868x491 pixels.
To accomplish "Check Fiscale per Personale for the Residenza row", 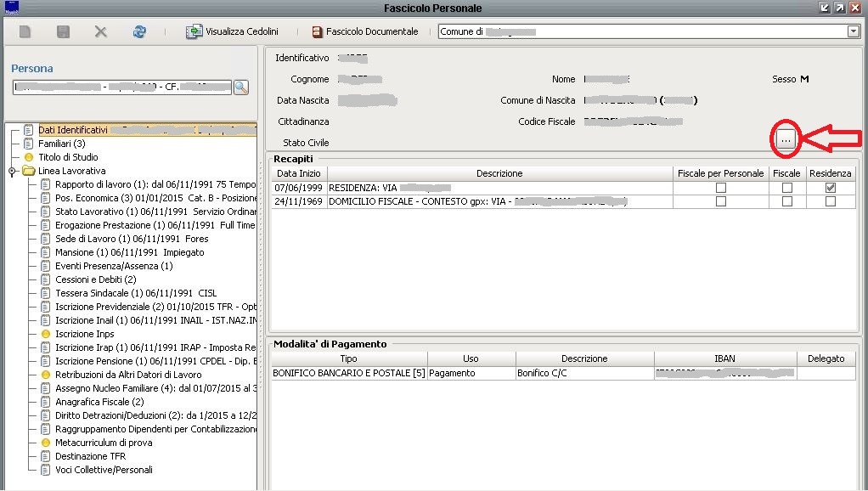I will pyautogui.click(x=720, y=188).
